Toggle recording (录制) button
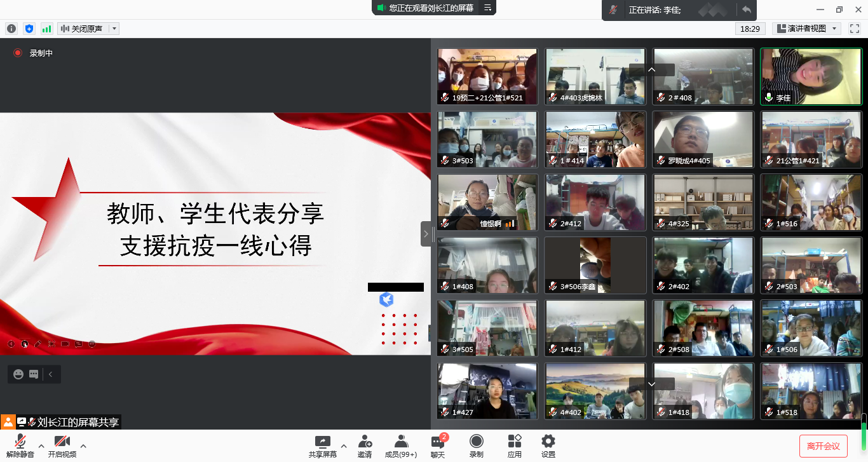Screen dimensions: 868x462 click(x=476, y=445)
